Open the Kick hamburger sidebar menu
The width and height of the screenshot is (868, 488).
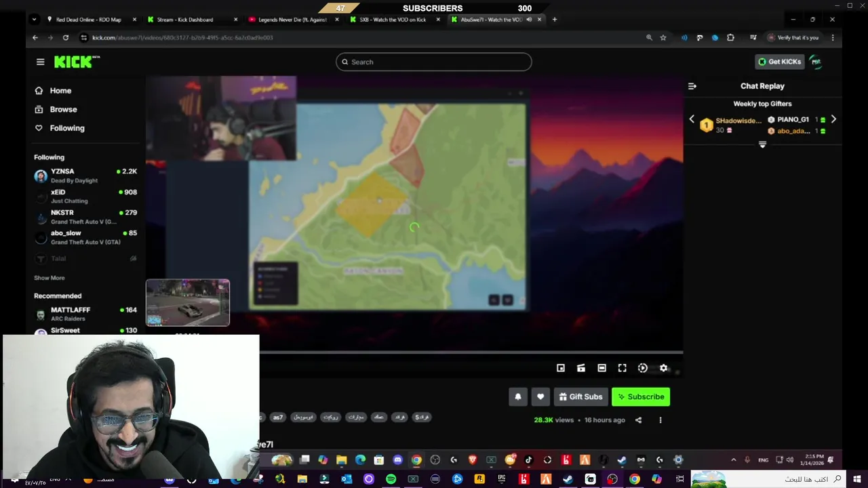[40, 62]
